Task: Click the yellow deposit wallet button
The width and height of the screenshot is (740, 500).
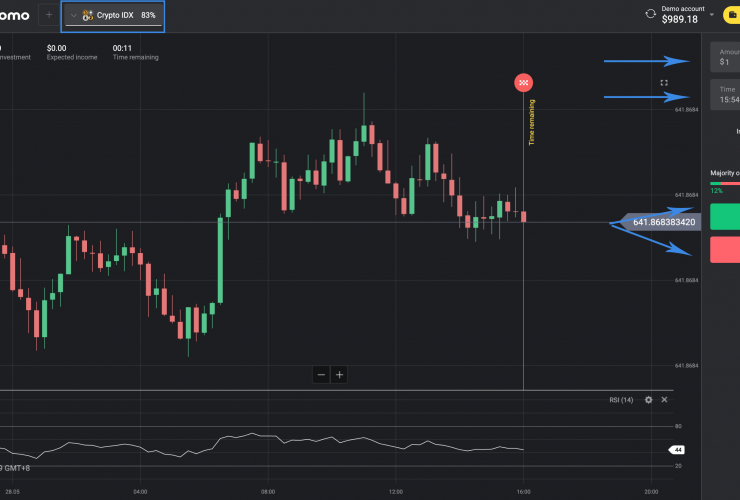Action: [x=731, y=15]
